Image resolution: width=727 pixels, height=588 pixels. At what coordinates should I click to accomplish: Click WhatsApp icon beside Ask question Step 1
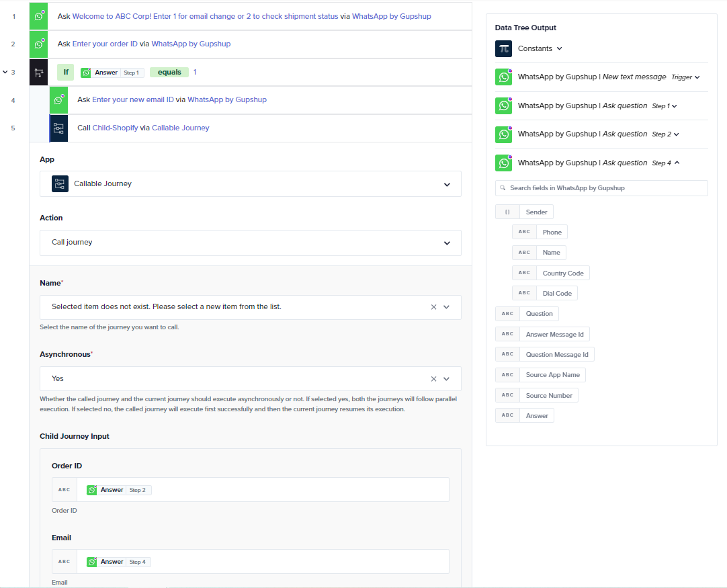tap(503, 106)
